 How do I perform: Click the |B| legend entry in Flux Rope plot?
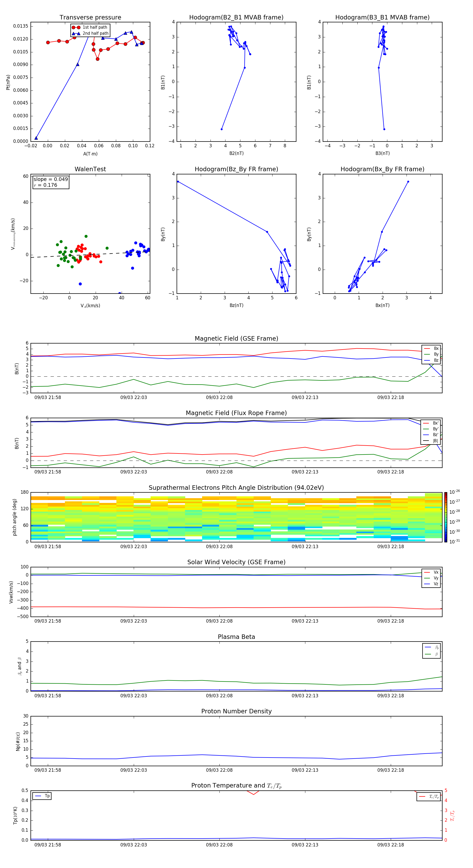pyautogui.click(x=431, y=441)
